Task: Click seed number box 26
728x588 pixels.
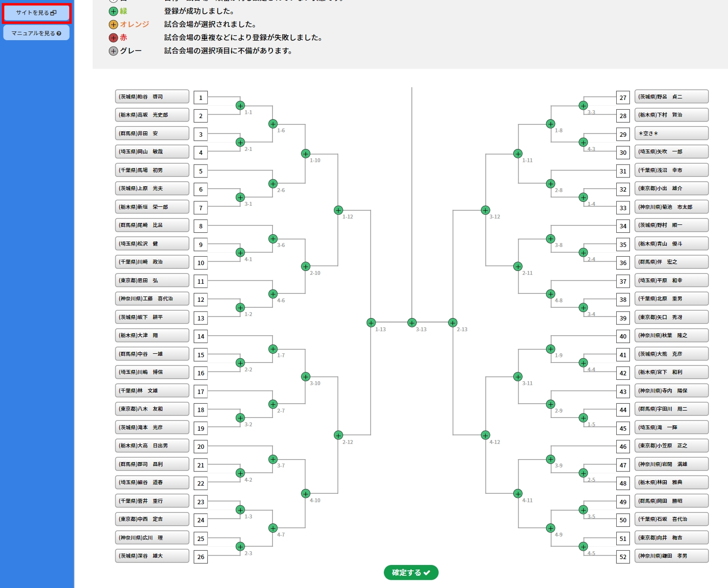Action: [x=201, y=557]
